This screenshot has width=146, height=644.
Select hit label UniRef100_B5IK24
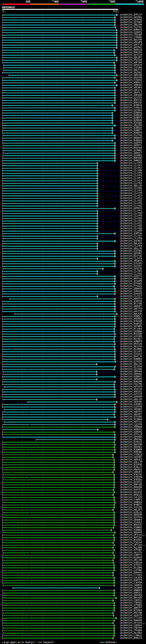(131, 344)
